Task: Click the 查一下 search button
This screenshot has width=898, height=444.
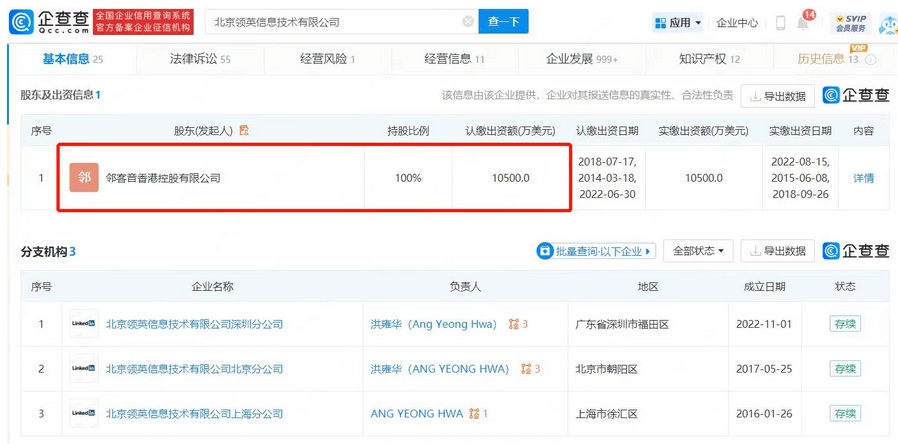Action: coord(503,22)
